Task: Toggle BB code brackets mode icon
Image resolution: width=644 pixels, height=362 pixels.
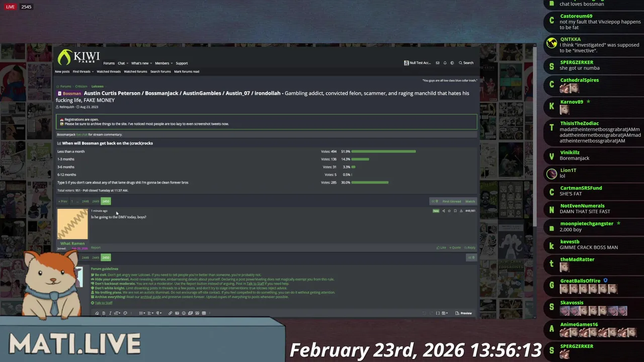Action: [x=438, y=313]
